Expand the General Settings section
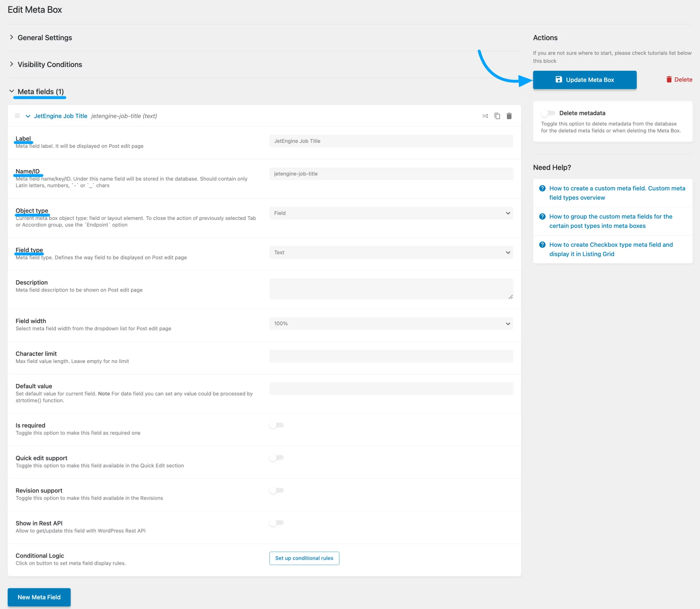This screenshot has width=700, height=609. [45, 38]
